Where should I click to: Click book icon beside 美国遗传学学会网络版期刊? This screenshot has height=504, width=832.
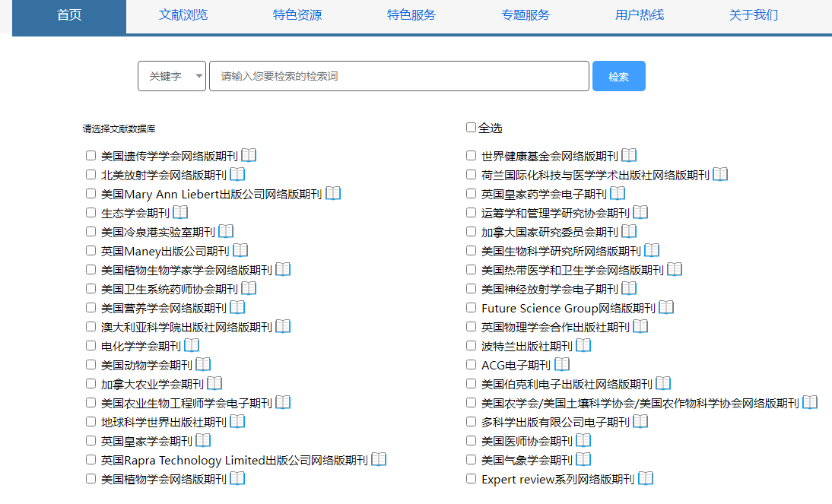(x=249, y=155)
